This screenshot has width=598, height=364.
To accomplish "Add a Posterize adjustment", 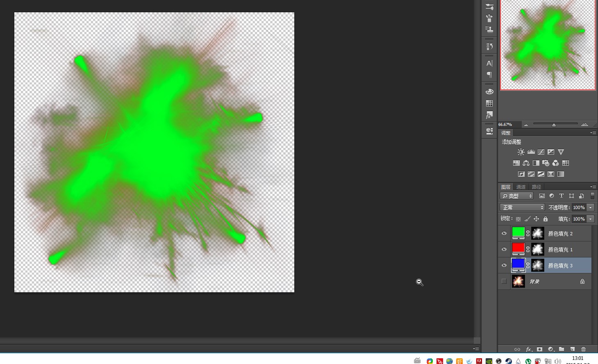I will click(531, 174).
